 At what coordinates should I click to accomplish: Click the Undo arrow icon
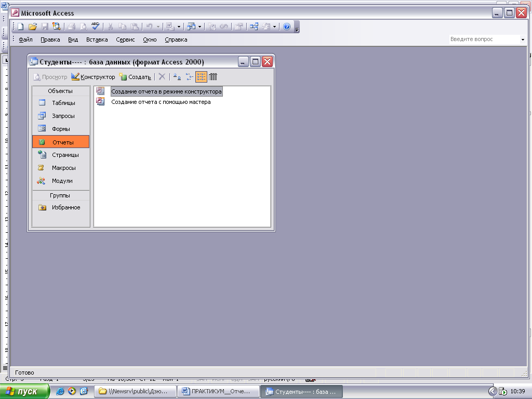click(x=149, y=26)
